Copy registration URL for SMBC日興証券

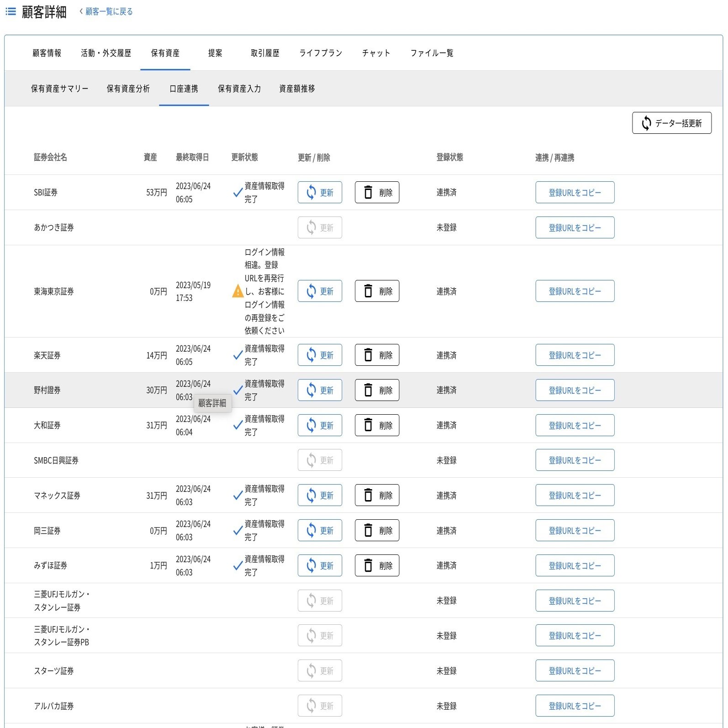point(575,460)
